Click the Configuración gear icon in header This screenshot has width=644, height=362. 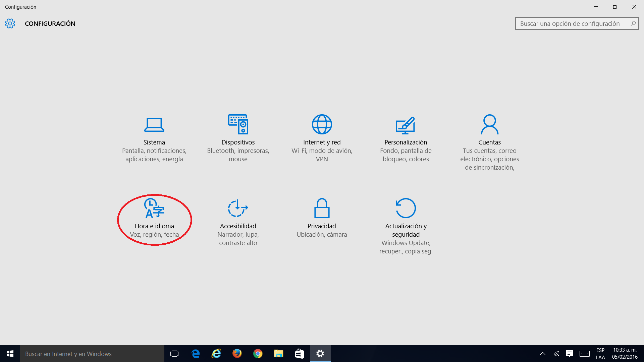coord(10,23)
